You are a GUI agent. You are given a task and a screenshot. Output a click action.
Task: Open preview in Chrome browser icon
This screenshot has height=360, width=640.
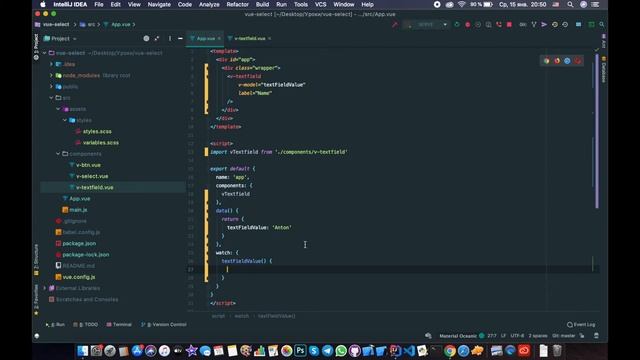coord(547,61)
